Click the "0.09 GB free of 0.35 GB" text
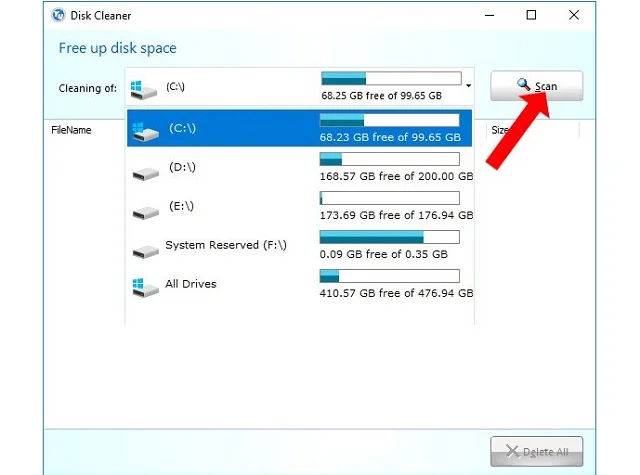 (x=384, y=254)
